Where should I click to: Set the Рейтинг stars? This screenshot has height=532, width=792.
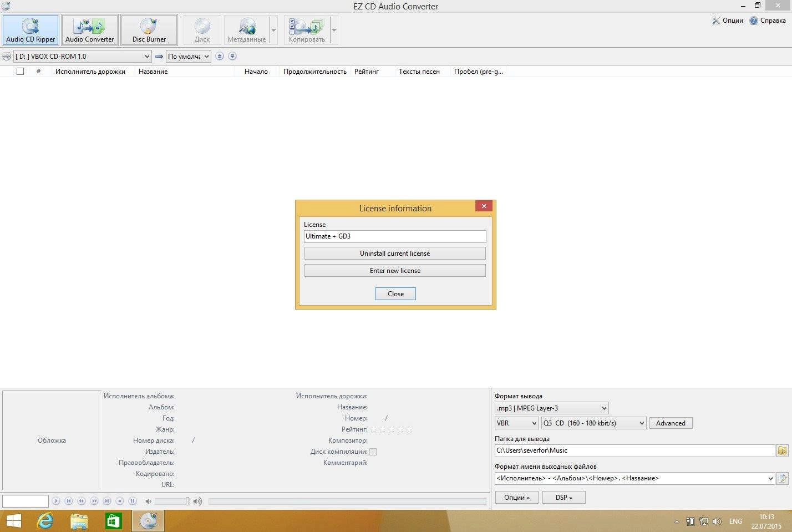[x=392, y=429]
